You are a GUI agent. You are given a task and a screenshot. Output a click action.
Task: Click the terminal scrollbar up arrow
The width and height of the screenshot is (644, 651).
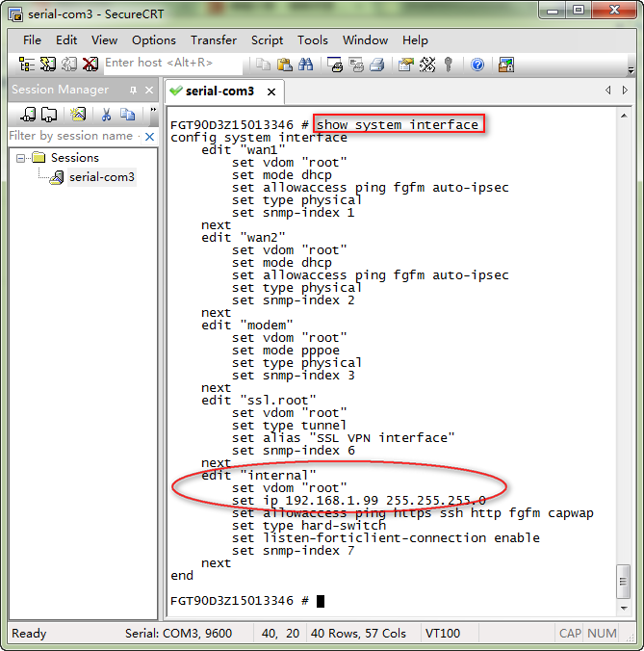click(x=624, y=116)
